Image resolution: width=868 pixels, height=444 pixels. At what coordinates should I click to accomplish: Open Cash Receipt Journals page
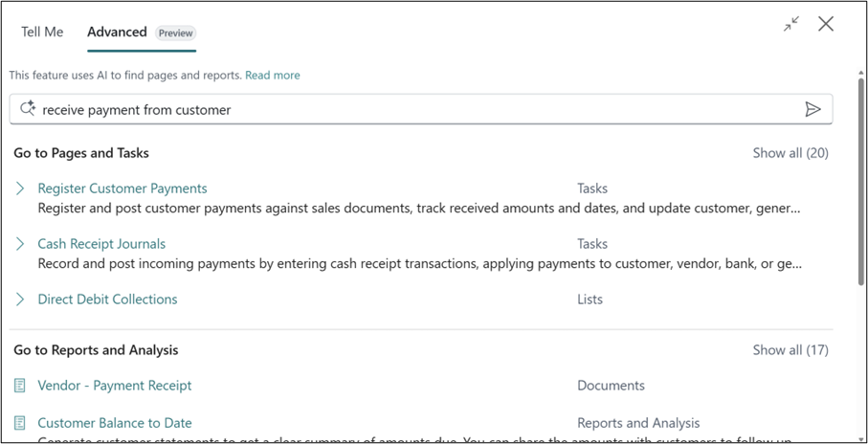tap(101, 244)
